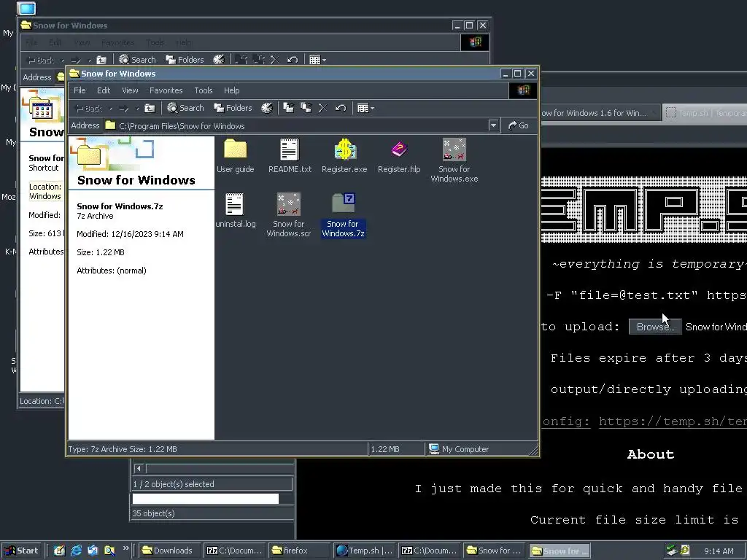Switch to Temp.sh browser tab

705,113
